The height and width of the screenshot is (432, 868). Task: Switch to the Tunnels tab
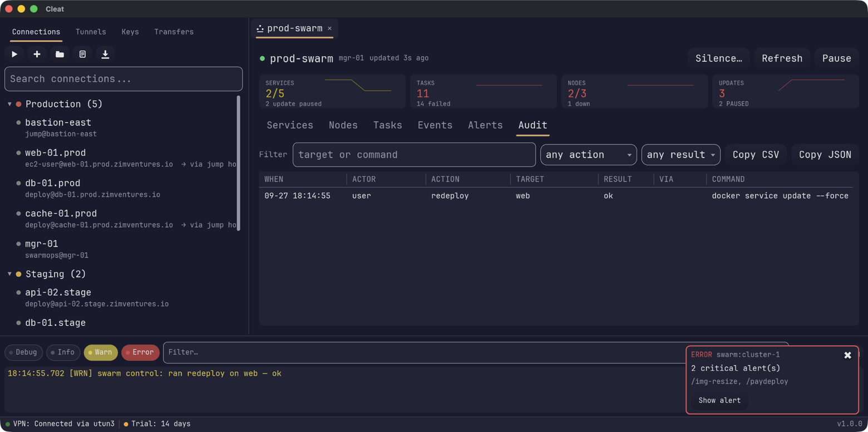pyautogui.click(x=91, y=32)
